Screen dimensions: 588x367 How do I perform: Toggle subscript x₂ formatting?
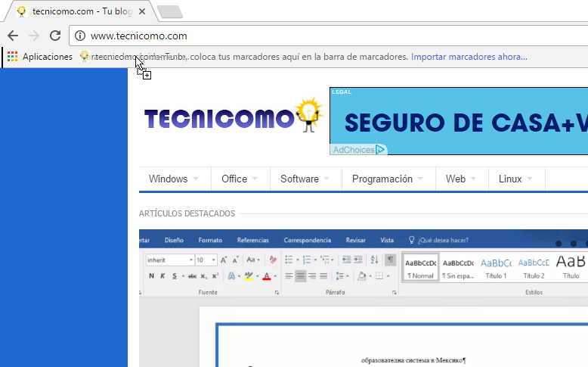tap(203, 276)
